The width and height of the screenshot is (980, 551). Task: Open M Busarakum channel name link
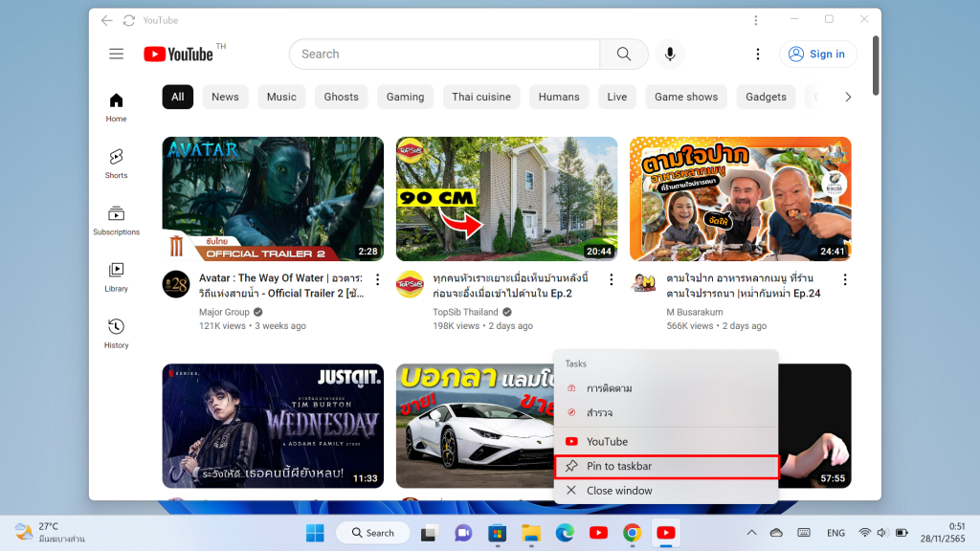click(695, 312)
